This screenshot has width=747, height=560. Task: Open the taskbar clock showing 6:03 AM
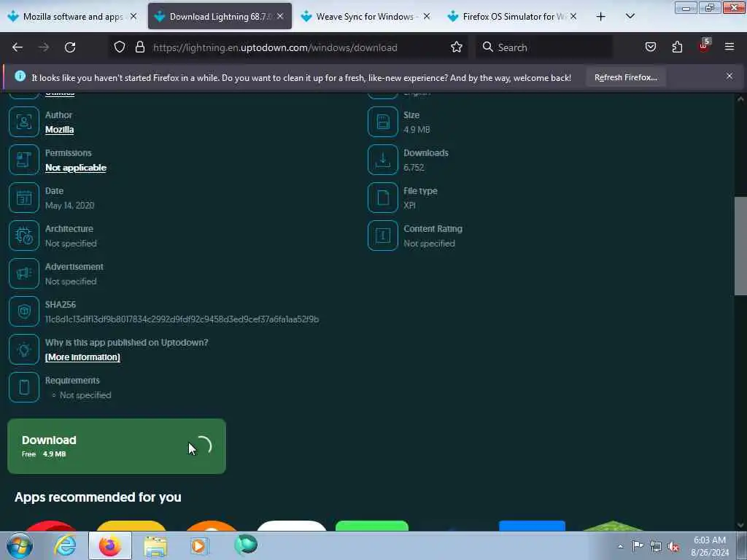pos(710,546)
